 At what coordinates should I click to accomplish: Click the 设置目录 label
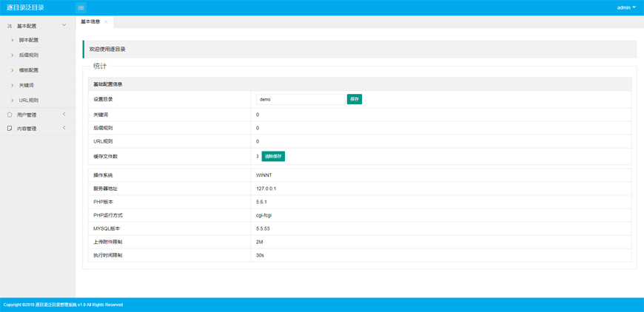tap(103, 99)
